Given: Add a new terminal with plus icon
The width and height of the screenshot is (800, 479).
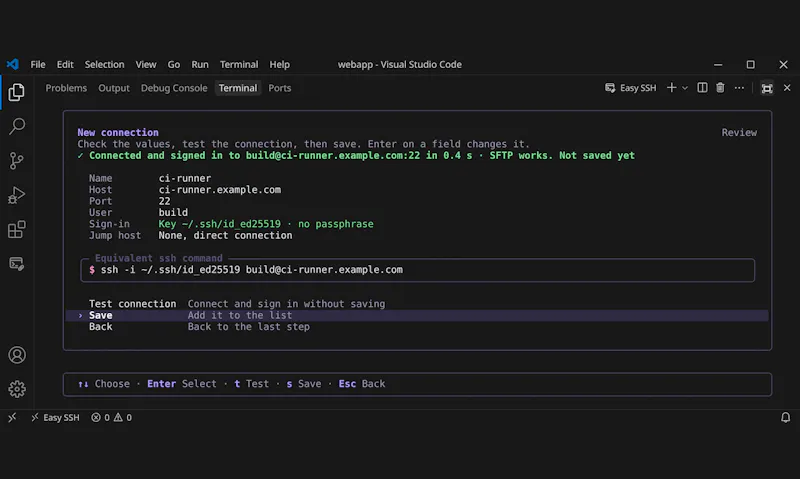Looking at the screenshot, I should [x=671, y=88].
